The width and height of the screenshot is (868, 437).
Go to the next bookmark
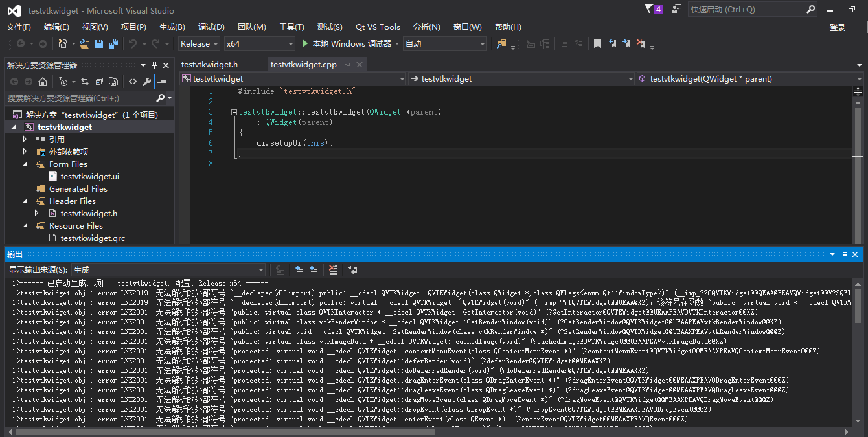tap(626, 44)
